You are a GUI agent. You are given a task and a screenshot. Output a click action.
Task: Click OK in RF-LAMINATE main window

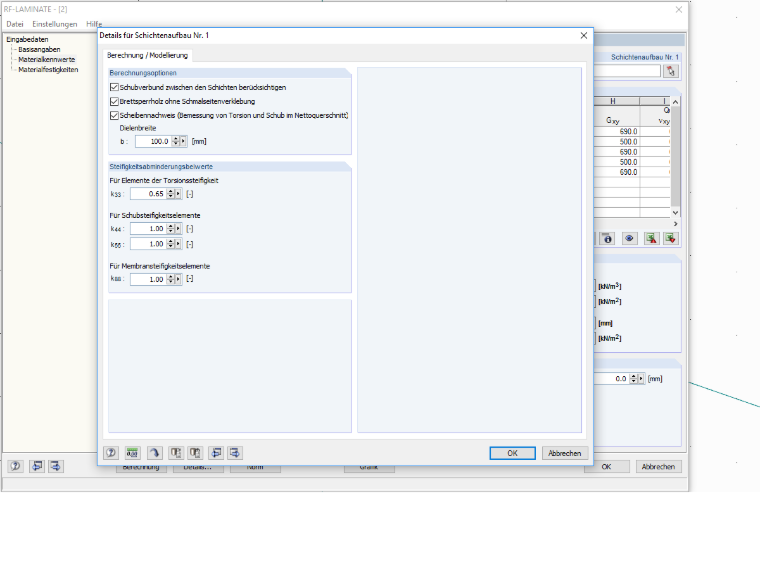pos(607,467)
